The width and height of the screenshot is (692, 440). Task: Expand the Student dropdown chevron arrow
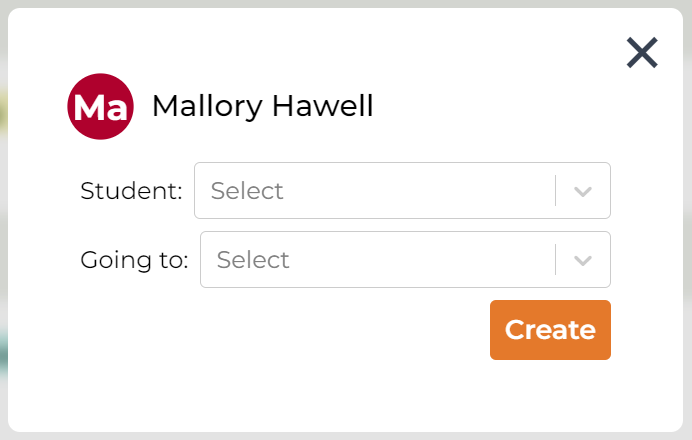tap(584, 191)
